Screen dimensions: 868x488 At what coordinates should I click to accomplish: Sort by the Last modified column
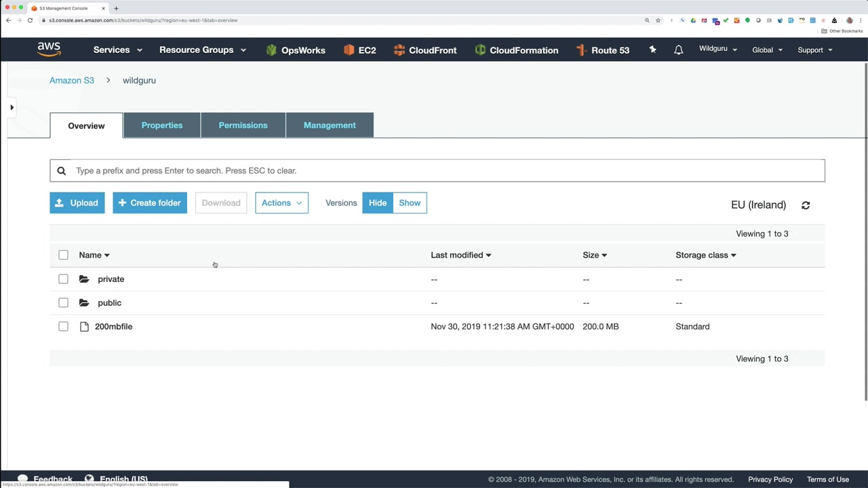coord(461,255)
